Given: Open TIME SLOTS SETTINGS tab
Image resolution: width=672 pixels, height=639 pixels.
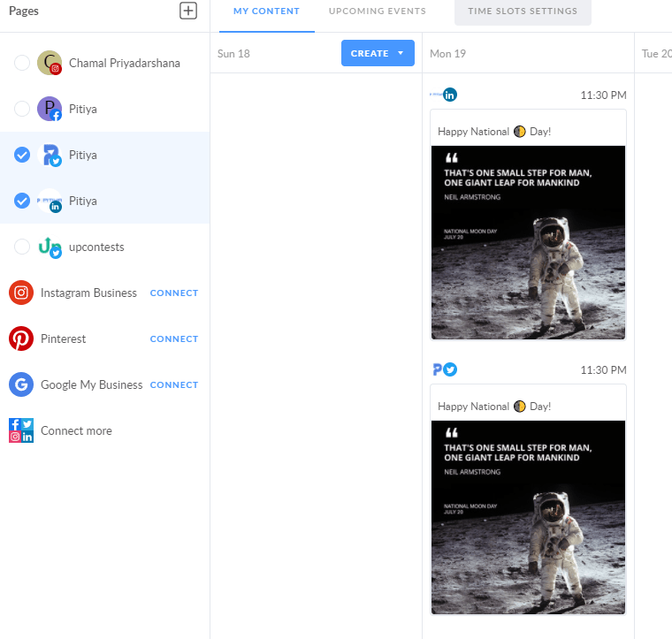Looking at the screenshot, I should coord(523,11).
